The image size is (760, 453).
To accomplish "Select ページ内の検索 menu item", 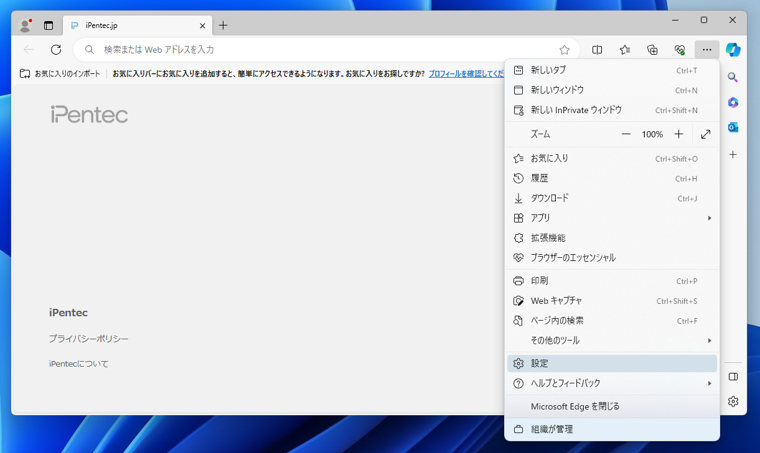I will click(612, 321).
